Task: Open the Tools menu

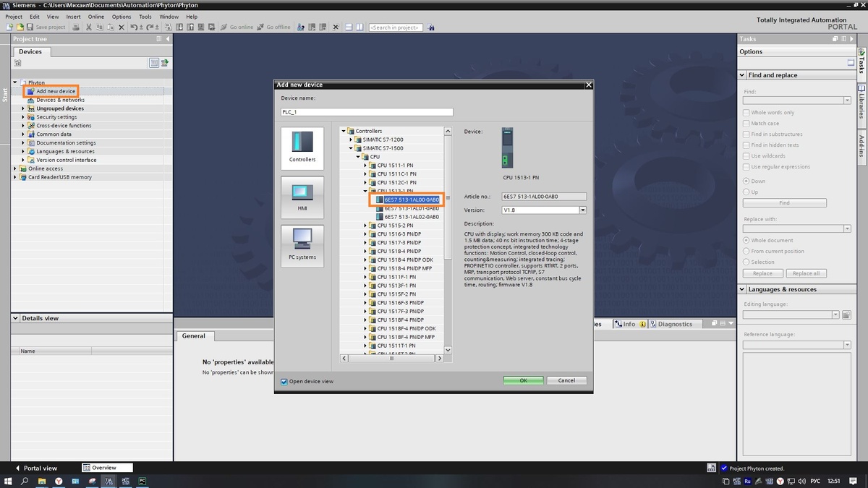Action: coord(145,17)
